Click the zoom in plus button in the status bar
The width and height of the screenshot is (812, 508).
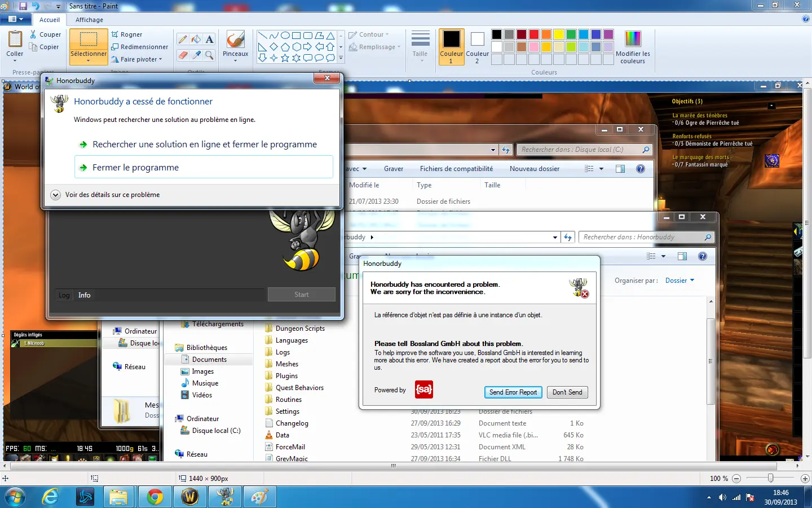(x=805, y=478)
